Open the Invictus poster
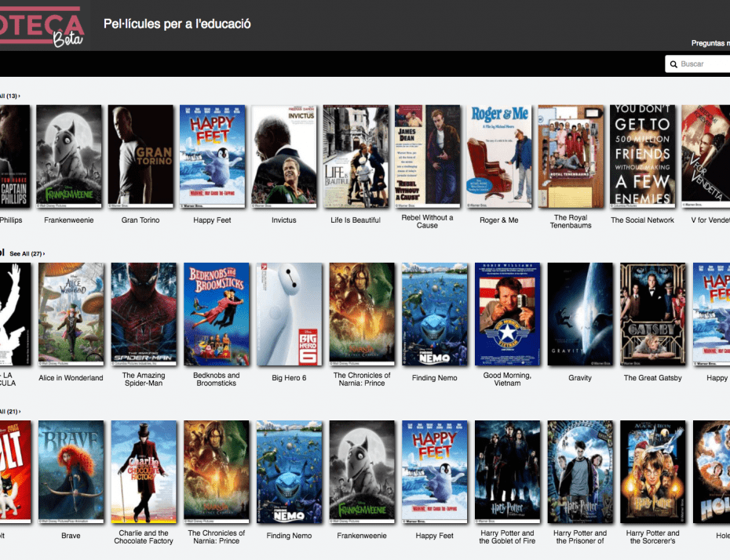Viewport: 730px width, 560px height. (x=284, y=156)
